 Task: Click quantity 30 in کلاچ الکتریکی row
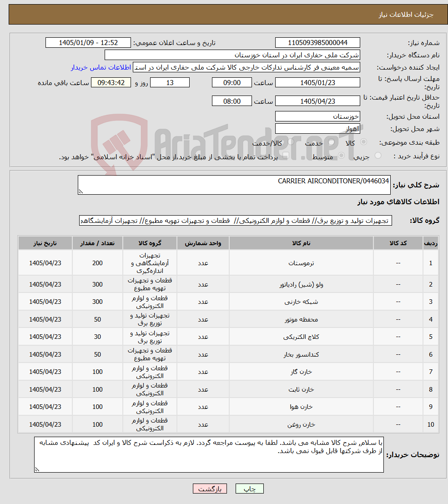tap(97, 337)
